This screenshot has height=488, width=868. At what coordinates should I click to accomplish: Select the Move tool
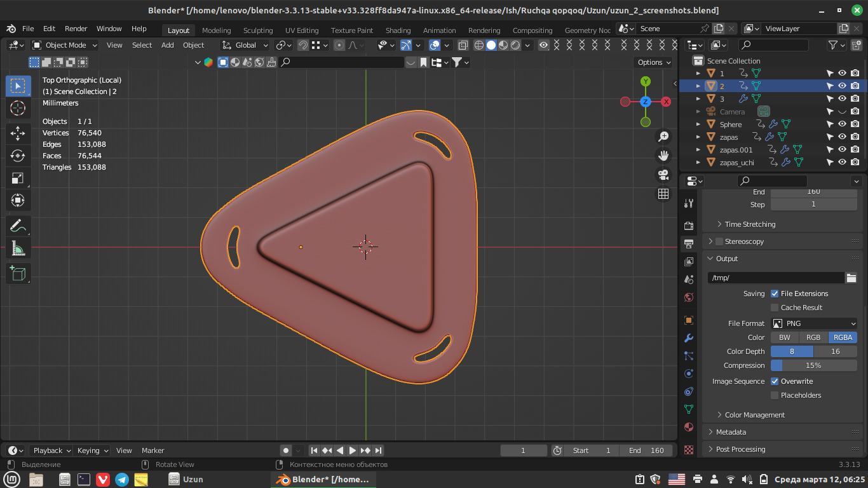pyautogui.click(x=18, y=133)
